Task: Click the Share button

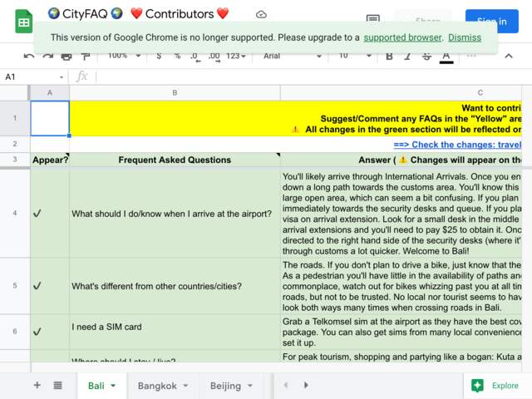Action: pyautogui.click(x=423, y=20)
